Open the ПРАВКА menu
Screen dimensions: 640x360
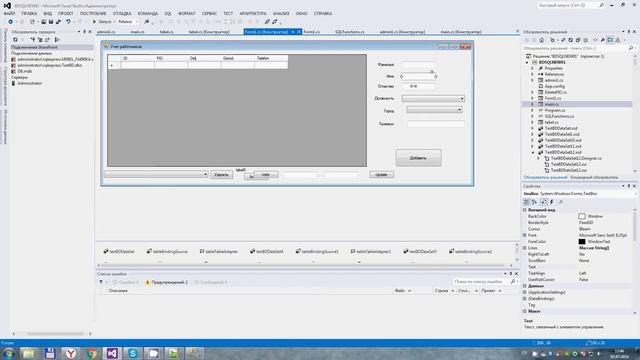point(29,13)
